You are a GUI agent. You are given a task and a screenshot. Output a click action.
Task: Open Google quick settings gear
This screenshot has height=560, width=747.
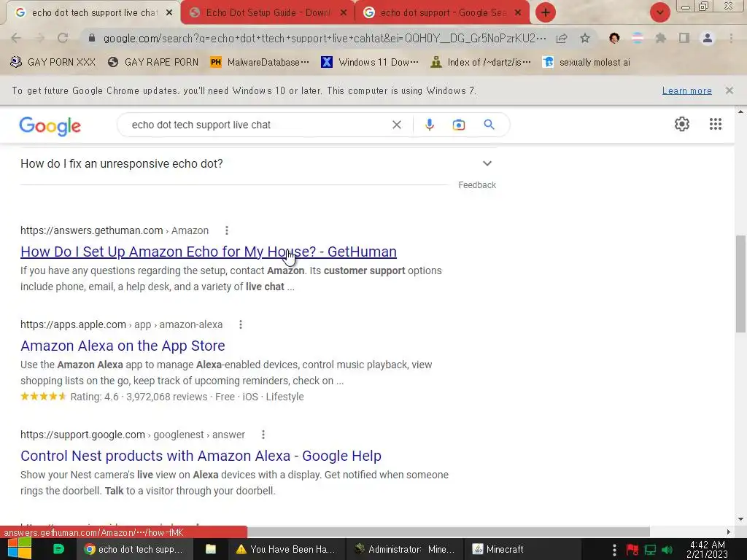click(682, 124)
